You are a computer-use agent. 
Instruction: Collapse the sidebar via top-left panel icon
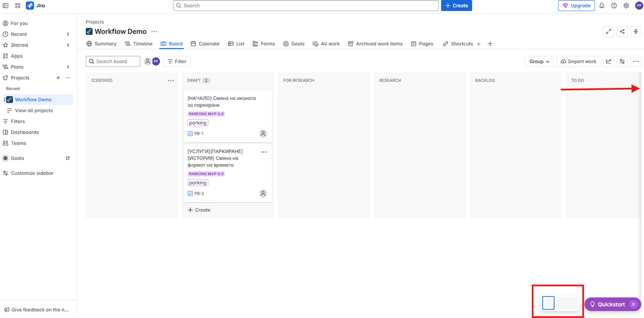tap(6, 6)
